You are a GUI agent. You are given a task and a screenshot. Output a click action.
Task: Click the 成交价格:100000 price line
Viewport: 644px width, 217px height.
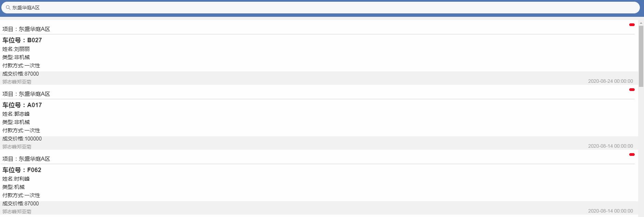22,139
